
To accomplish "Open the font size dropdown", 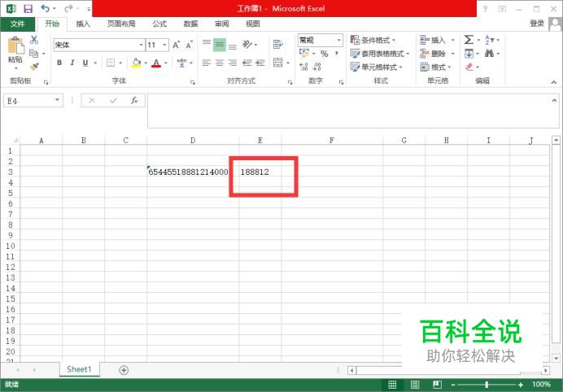I will pos(164,45).
